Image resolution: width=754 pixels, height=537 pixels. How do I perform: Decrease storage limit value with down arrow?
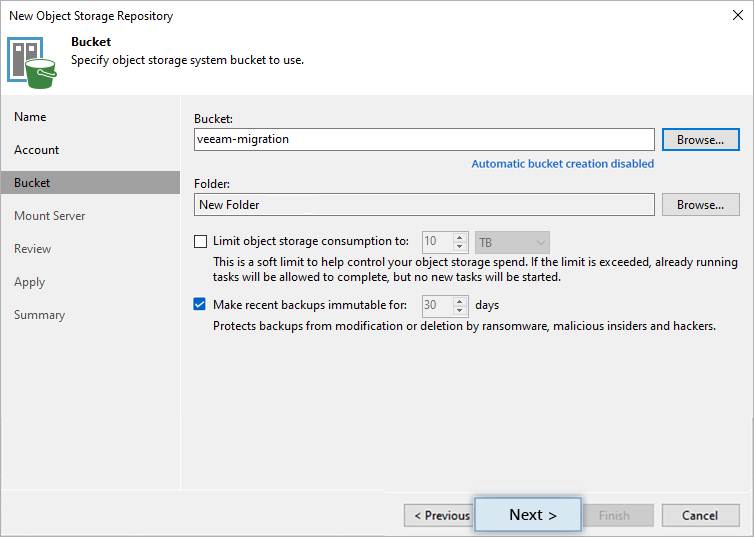pyautogui.click(x=460, y=246)
